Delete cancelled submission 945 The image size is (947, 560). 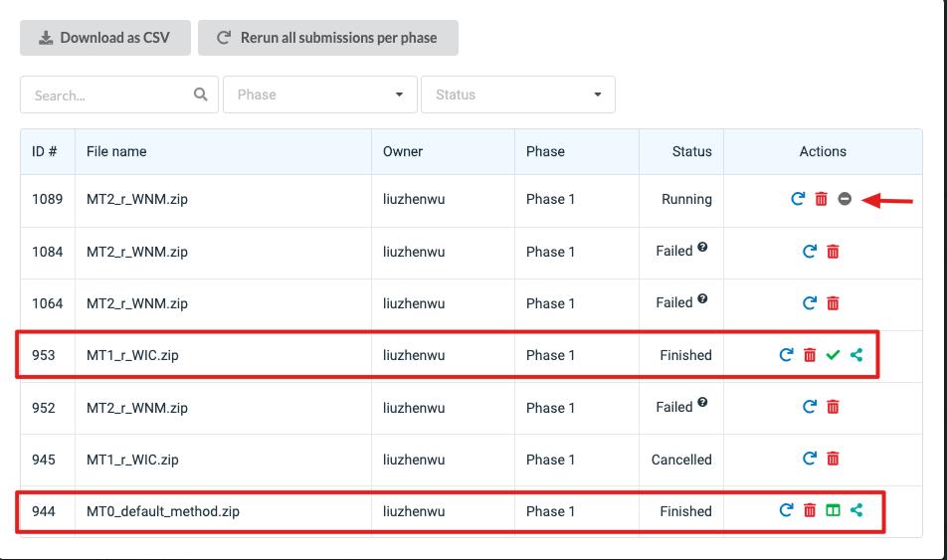click(x=834, y=460)
